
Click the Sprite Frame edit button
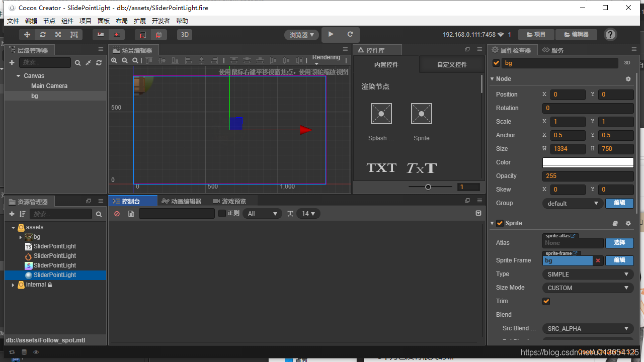[619, 260]
